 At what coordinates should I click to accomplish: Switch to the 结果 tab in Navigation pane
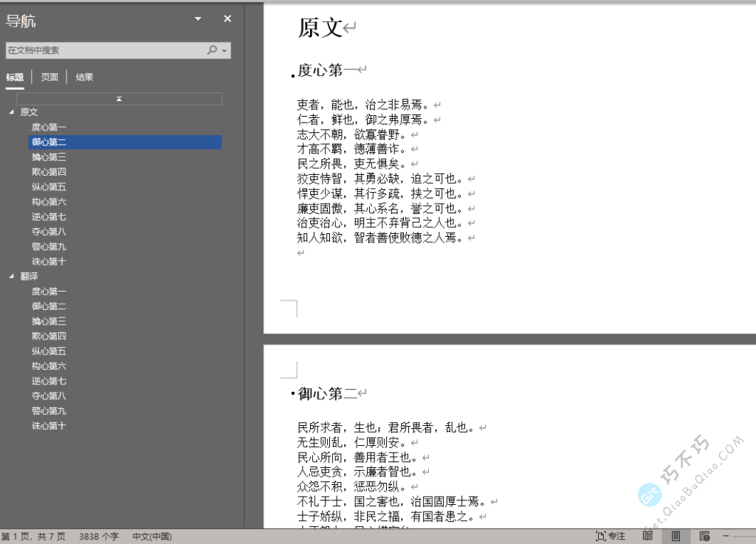84,76
